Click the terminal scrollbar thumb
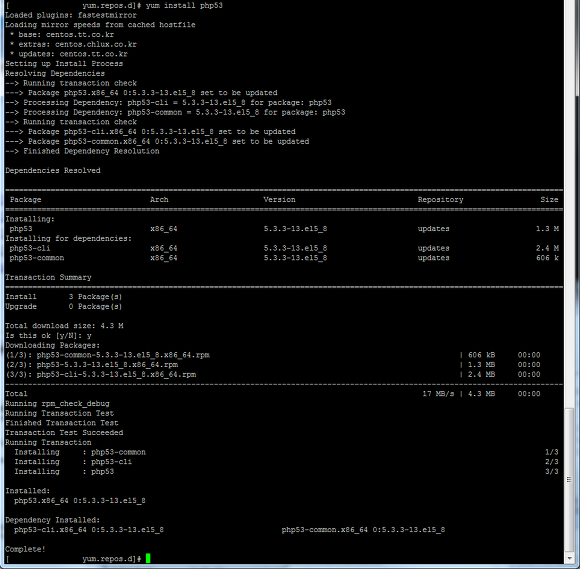This screenshot has height=569, width=580. [569, 479]
